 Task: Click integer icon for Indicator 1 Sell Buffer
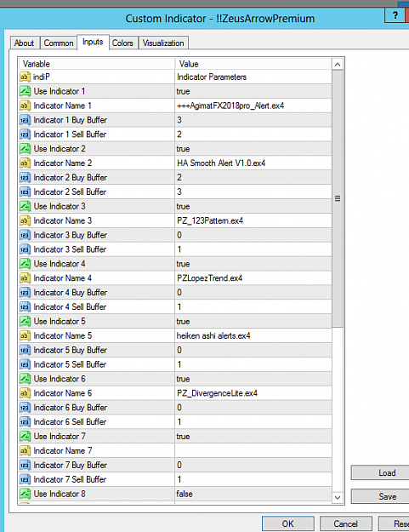(25, 134)
